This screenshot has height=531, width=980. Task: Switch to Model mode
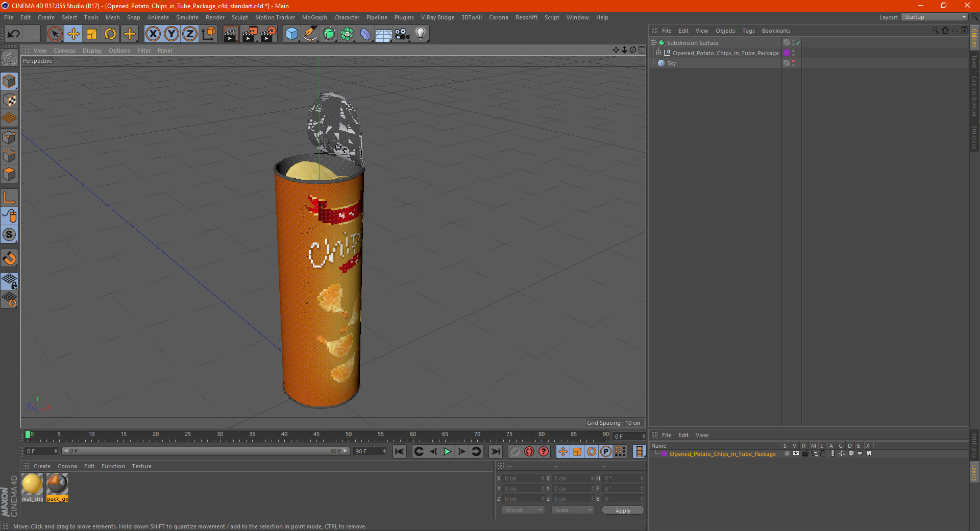tap(10, 82)
